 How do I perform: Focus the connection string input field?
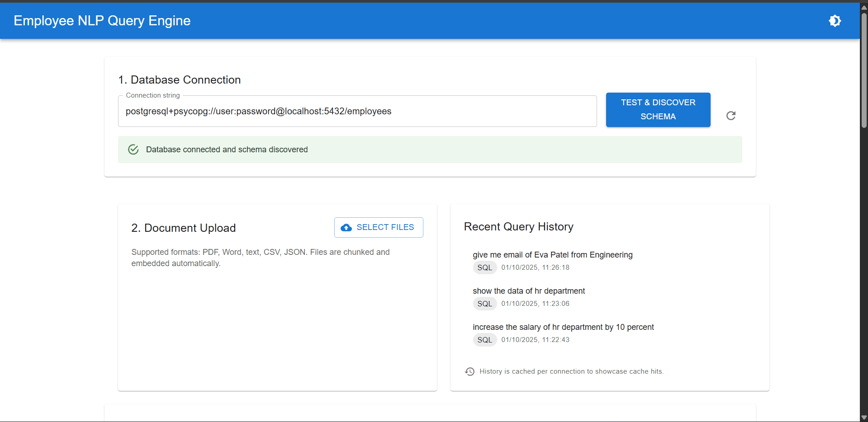[x=357, y=111]
